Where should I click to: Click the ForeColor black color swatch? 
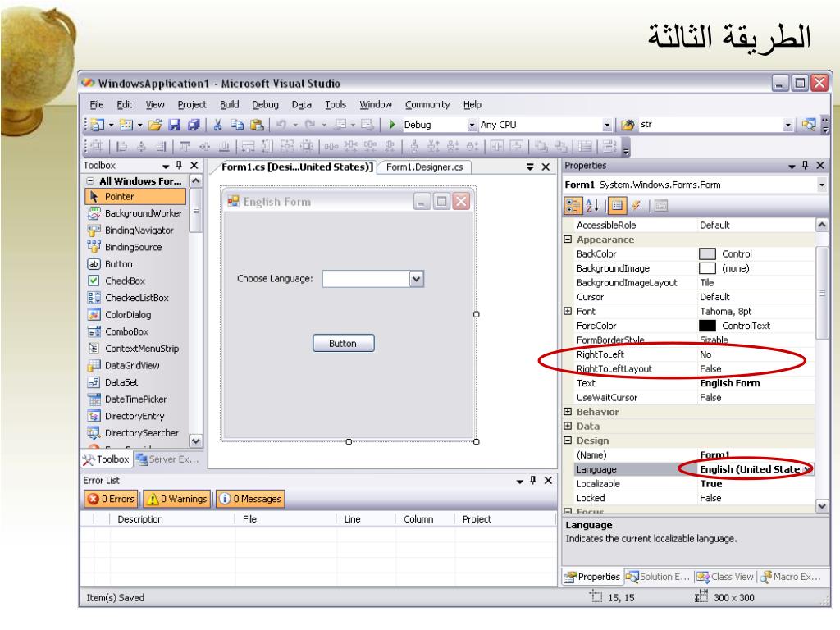[707, 326]
